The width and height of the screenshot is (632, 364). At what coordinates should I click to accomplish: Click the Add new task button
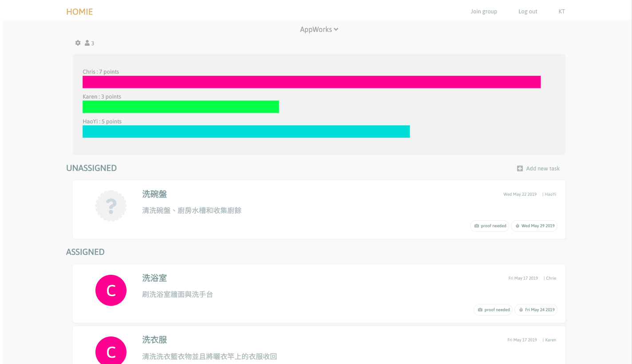click(538, 169)
